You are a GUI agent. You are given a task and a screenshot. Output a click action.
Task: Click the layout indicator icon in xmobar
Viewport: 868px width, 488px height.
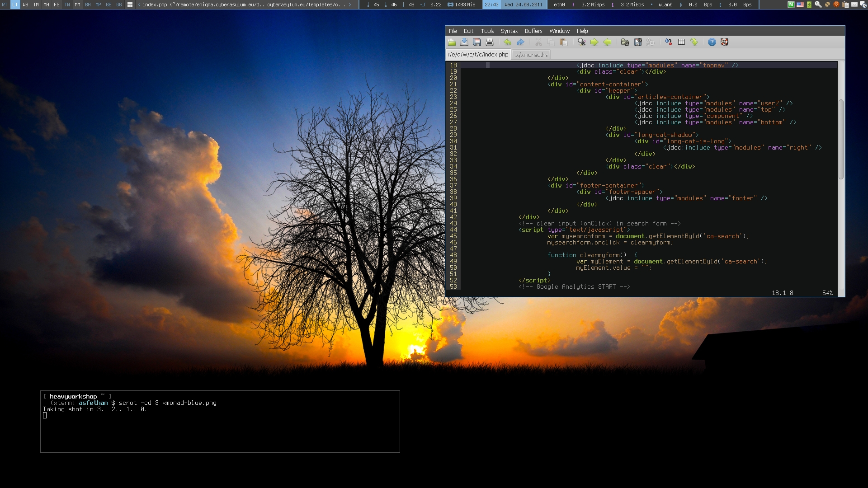click(130, 5)
